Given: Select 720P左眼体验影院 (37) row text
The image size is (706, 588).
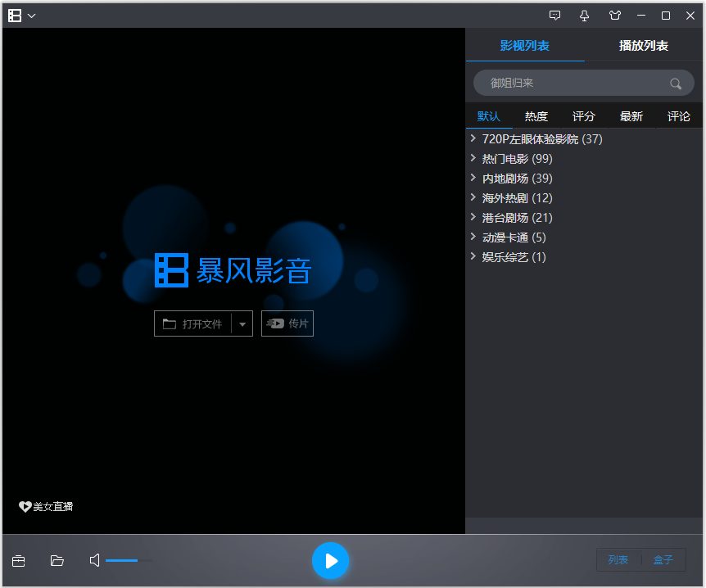Looking at the screenshot, I should coord(542,139).
